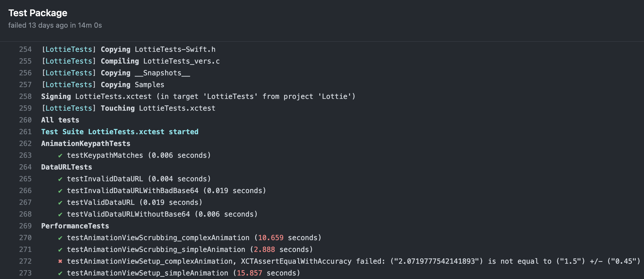Click line number 261
The width and height of the screenshot is (644, 279).
coord(25,132)
